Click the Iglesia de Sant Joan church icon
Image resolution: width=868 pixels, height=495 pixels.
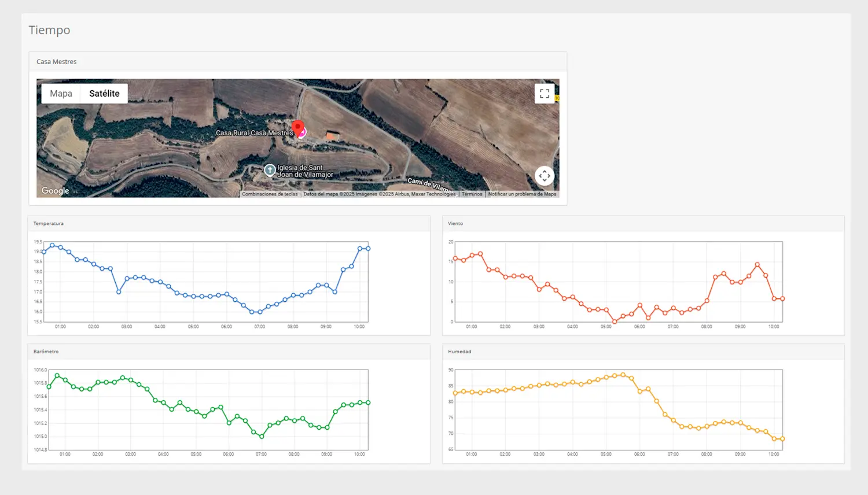coord(270,170)
